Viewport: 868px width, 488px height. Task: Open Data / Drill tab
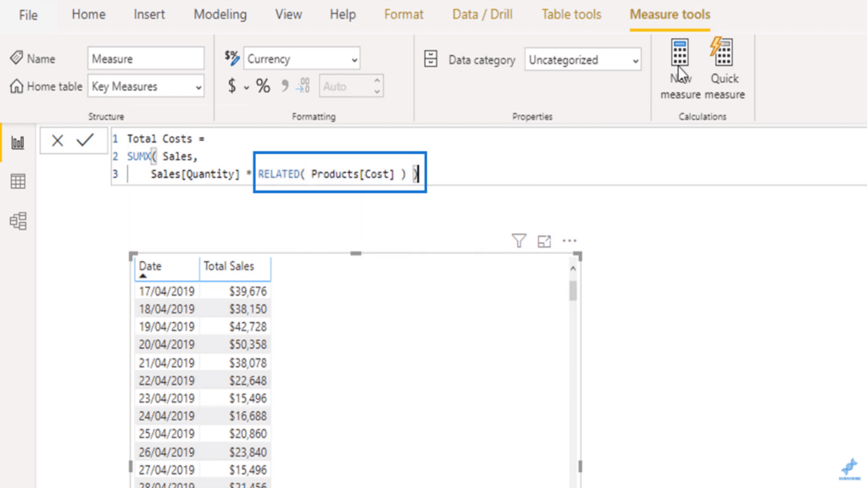pos(482,14)
